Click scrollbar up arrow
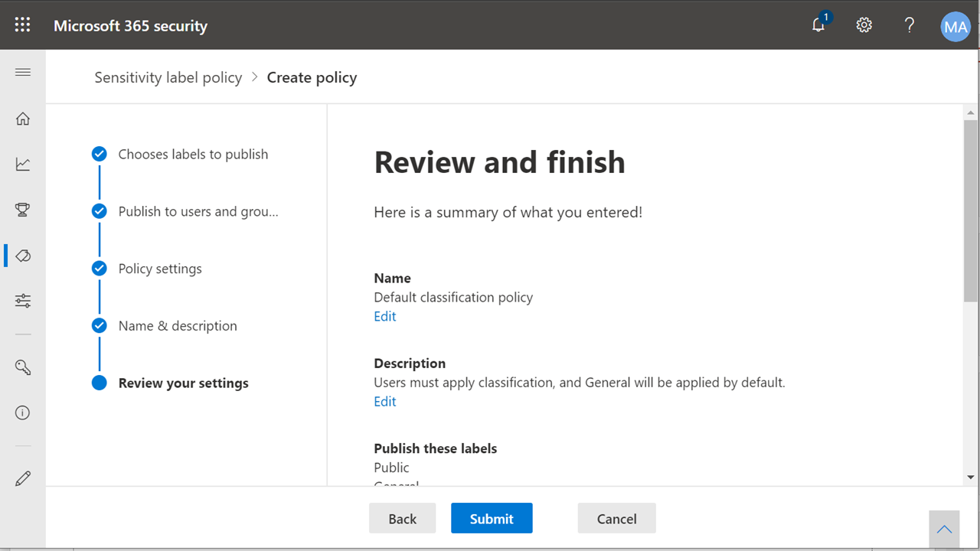 coord(971,113)
